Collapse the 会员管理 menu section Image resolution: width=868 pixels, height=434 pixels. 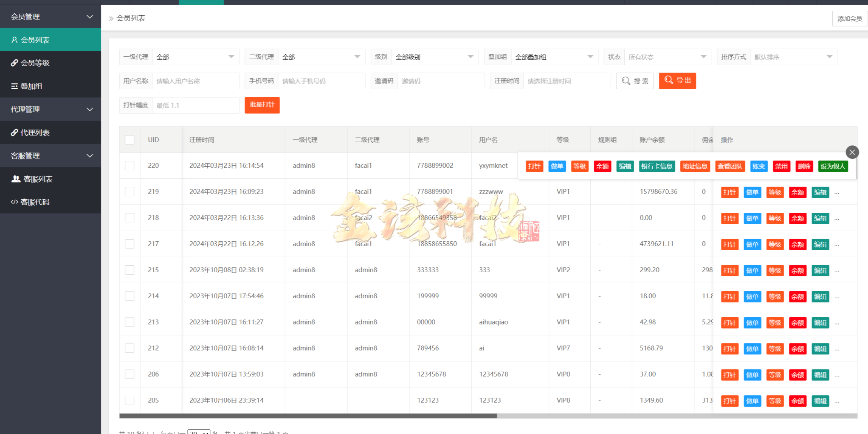click(x=51, y=16)
